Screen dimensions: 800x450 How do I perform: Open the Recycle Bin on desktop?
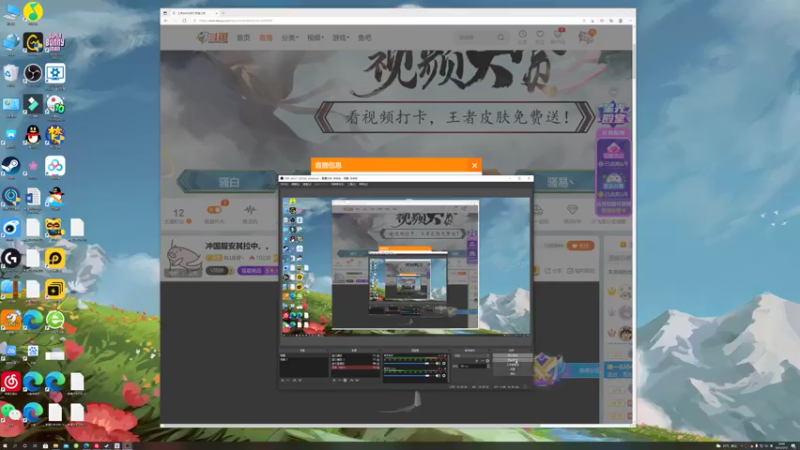11,73
